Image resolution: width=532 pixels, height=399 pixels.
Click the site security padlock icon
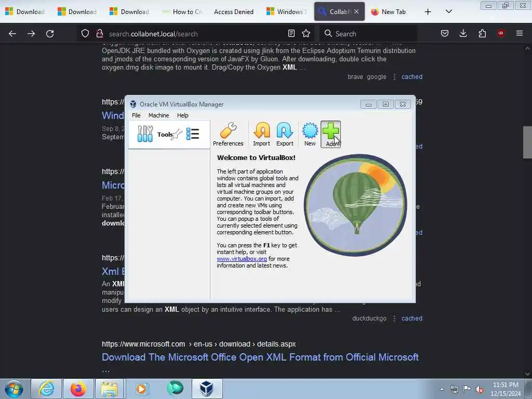[99, 33]
